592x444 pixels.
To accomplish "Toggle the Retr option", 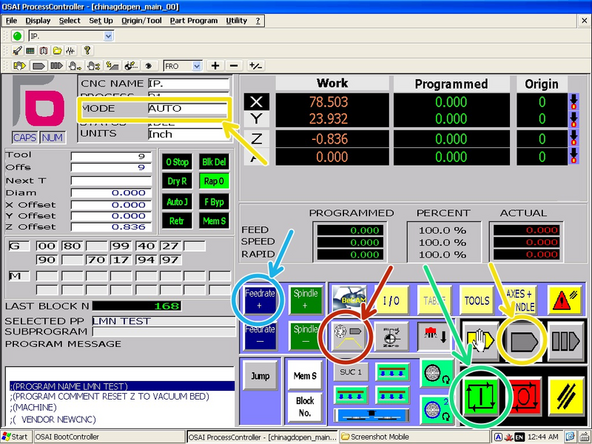I will [177, 221].
